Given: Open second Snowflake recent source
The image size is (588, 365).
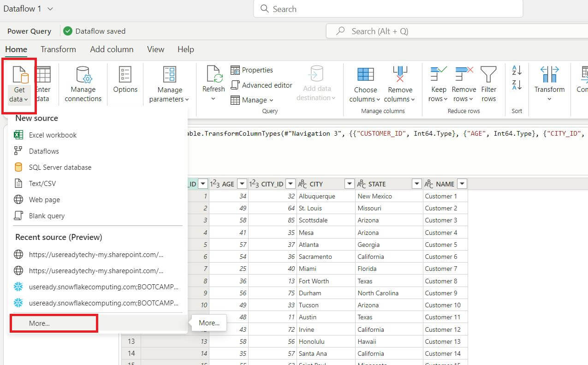Looking at the screenshot, I should (x=97, y=303).
